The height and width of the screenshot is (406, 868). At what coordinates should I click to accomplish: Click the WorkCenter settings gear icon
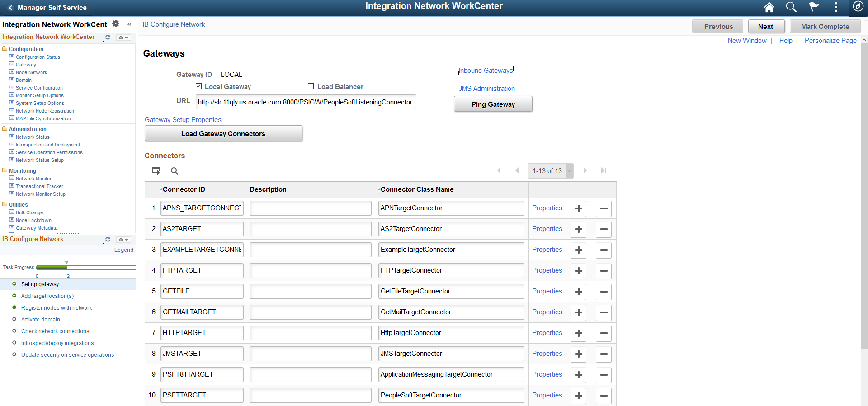116,24
